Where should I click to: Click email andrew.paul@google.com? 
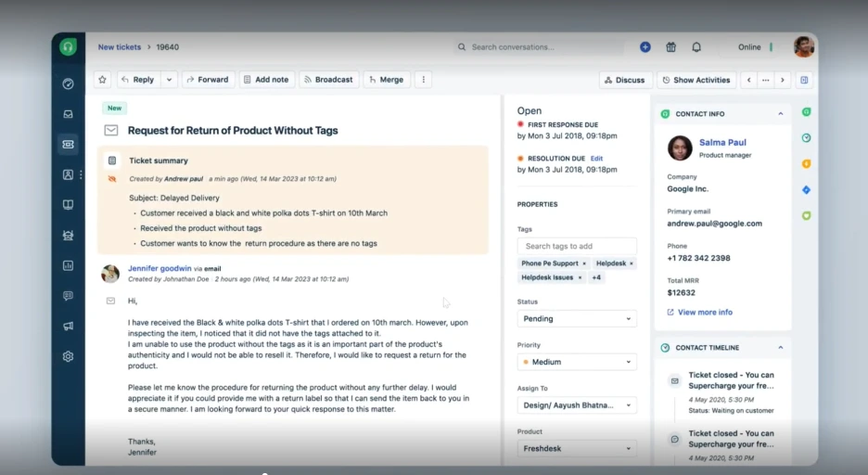tap(715, 224)
